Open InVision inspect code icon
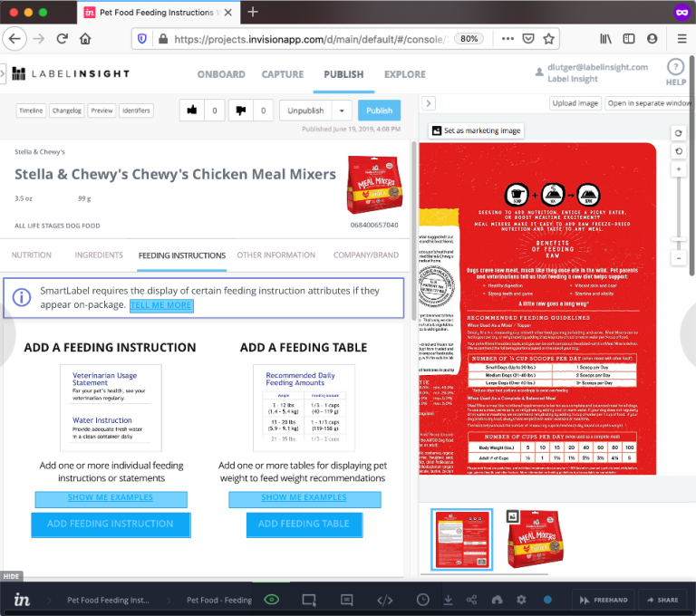Screen dimensions: 696x616 point(385,600)
